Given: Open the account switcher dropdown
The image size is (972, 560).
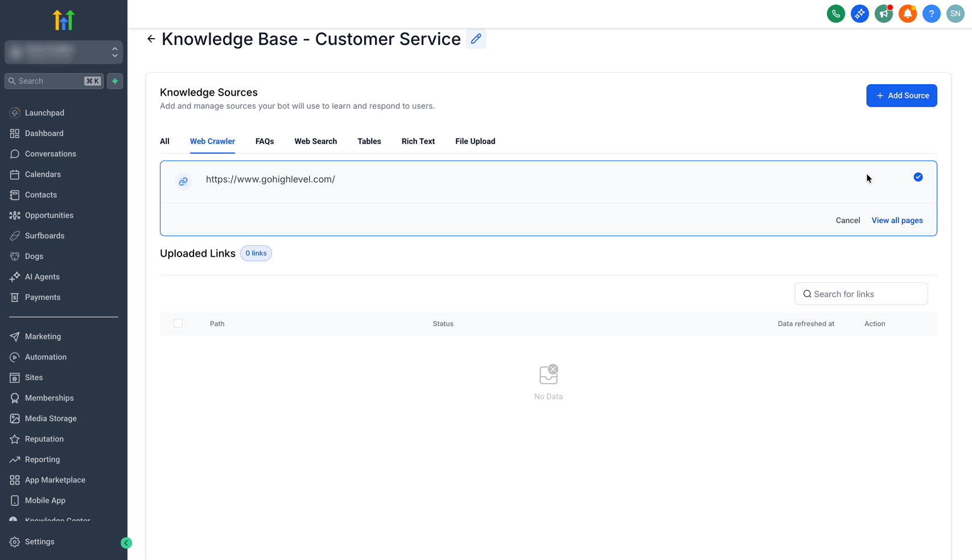Looking at the screenshot, I should 64,52.
